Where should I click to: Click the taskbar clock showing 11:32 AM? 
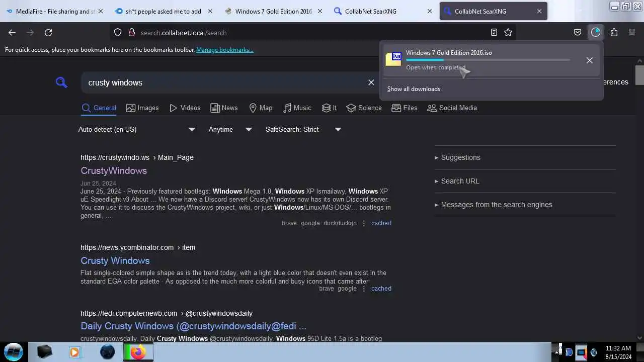pyautogui.click(x=618, y=352)
